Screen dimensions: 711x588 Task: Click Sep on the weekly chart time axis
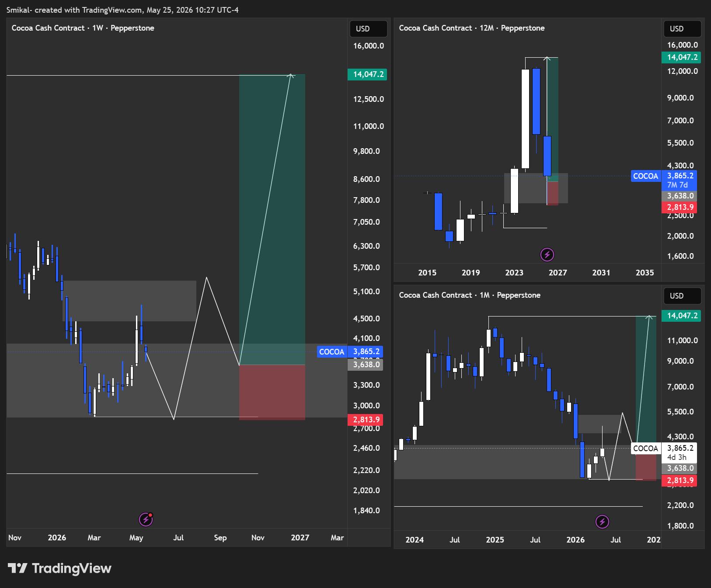click(x=220, y=538)
